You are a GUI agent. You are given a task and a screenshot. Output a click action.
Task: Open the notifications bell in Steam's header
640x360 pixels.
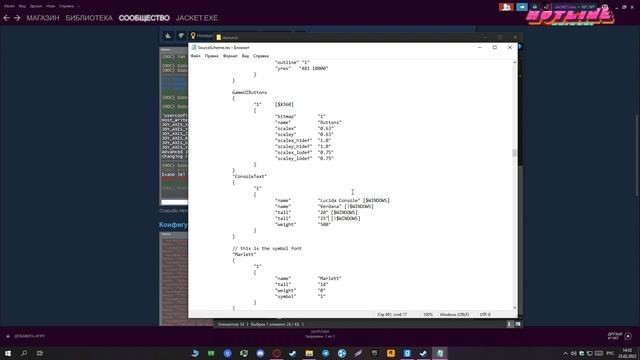[535, 7]
